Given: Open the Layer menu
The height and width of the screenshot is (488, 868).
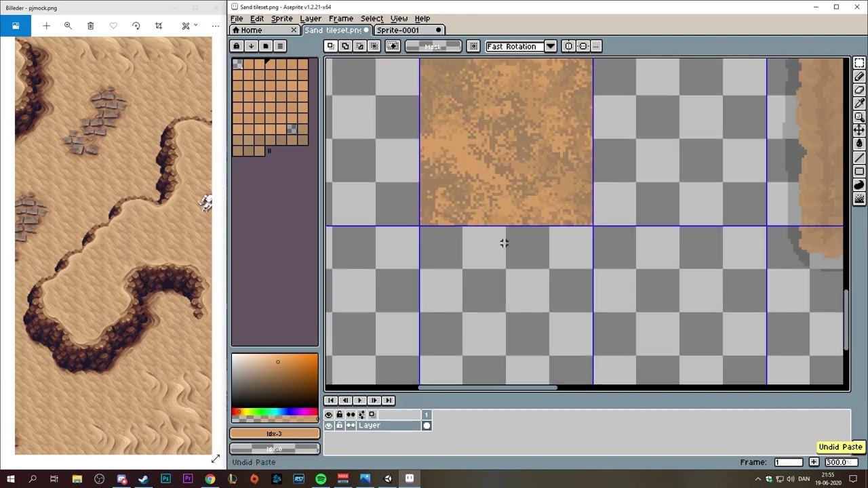Looking at the screenshot, I should pyautogui.click(x=311, y=18).
